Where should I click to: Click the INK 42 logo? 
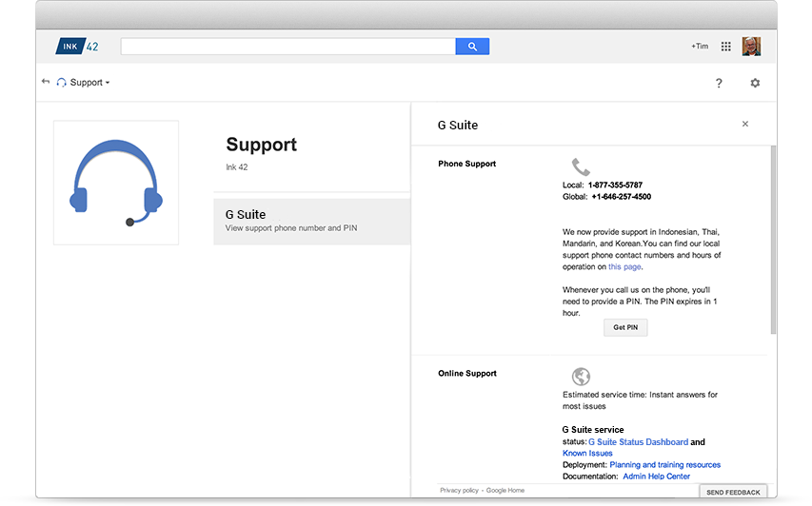point(77,46)
